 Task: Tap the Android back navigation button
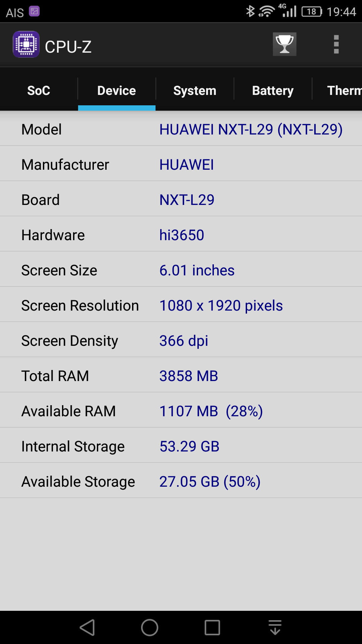pyautogui.click(x=87, y=628)
